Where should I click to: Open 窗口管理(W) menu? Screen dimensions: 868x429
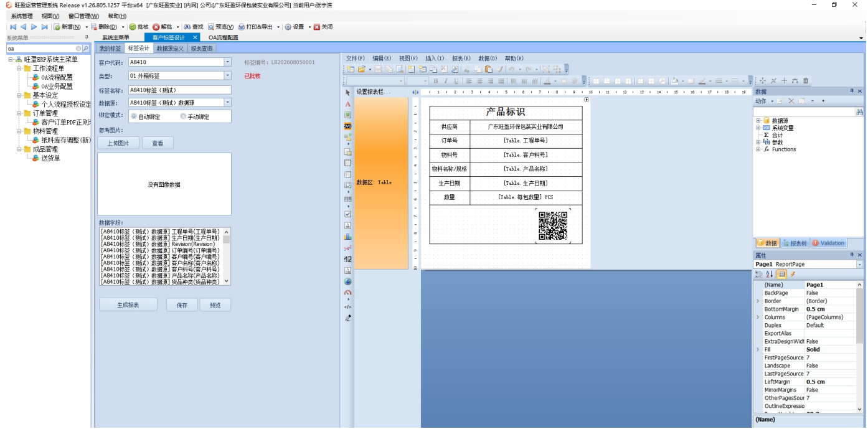(x=83, y=16)
